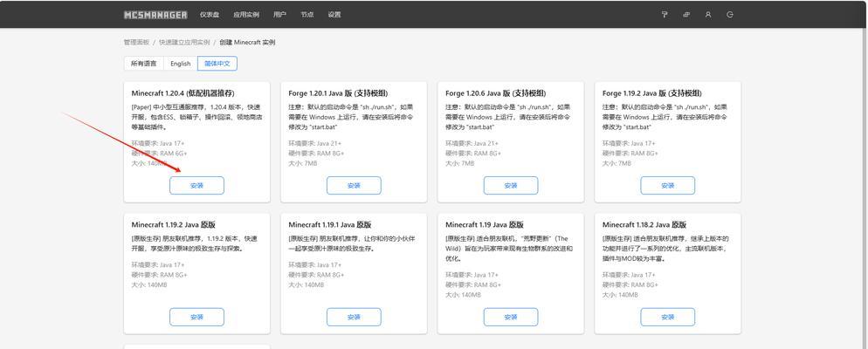Install Minecraft 1.19 Java vanilla template
Viewport: 868px width, 349px height.
pos(510,317)
